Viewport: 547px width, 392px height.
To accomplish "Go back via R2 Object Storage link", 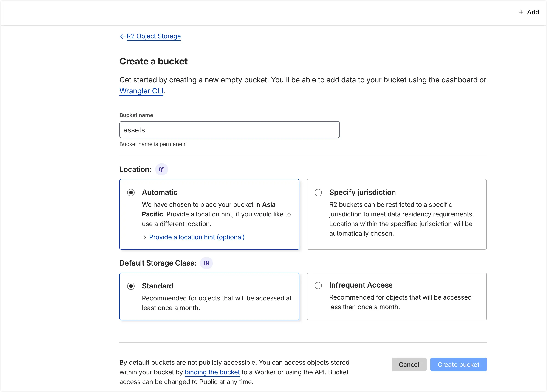I will 154,36.
